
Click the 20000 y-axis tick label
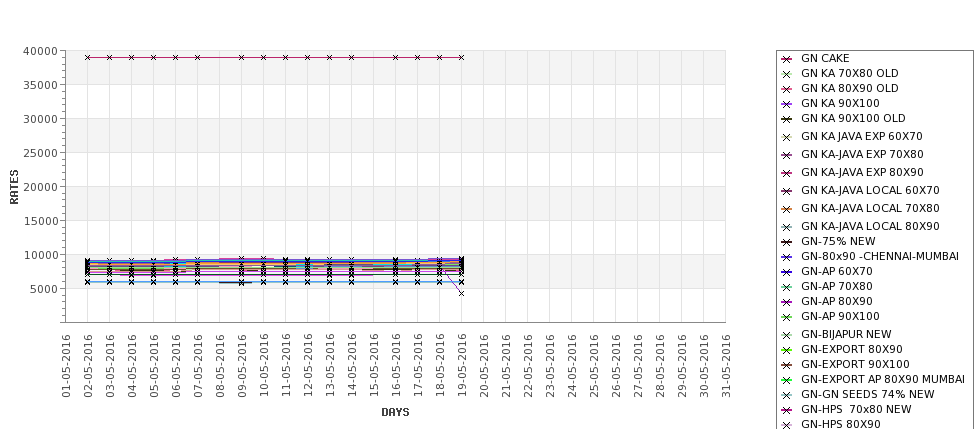pyautogui.click(x=40, y=187)
